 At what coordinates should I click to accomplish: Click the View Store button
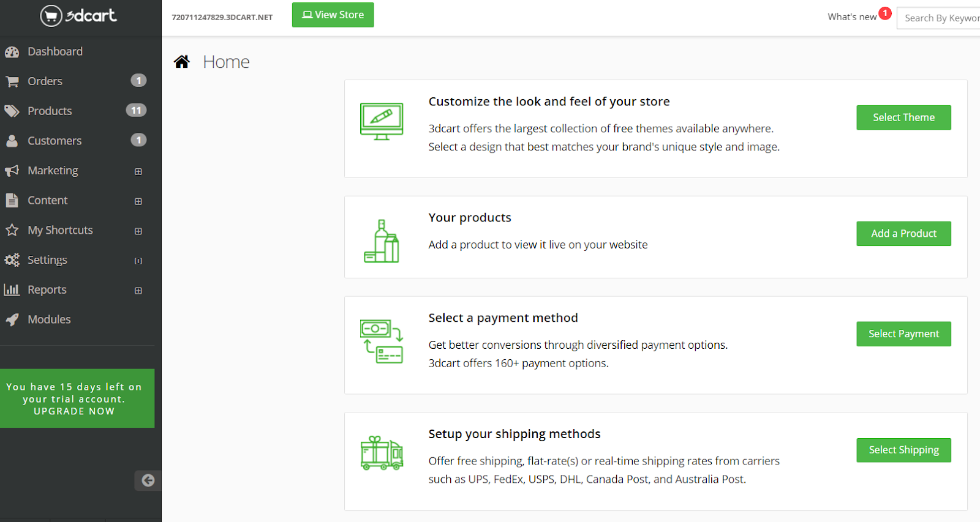pyautogui.click(x=333, y=15)
